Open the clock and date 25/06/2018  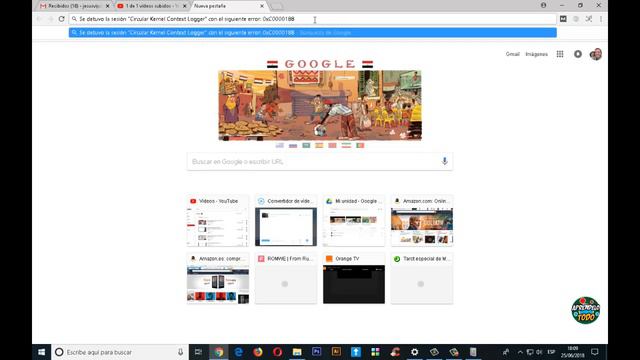click(x=572, y=352)
